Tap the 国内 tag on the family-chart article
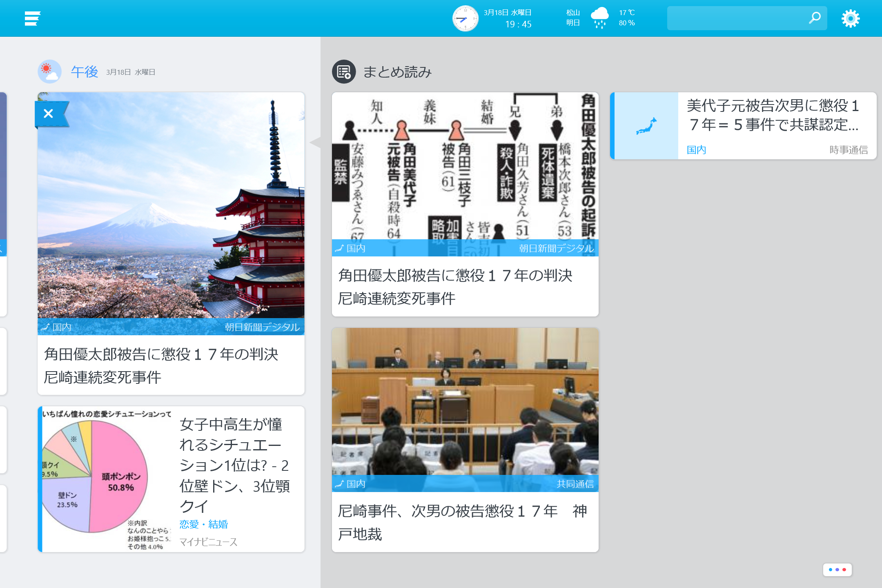Viewport: 882px width, 588px height. tap(353, 247)
